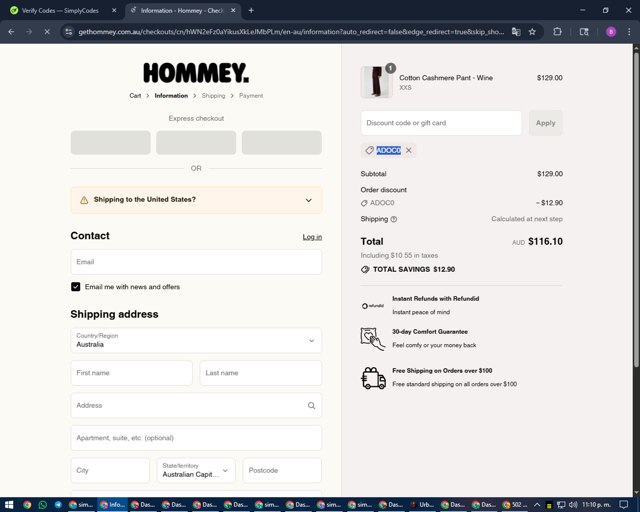Screen dimensions: 640x512
Task: Stop loading the page
Action: [x=47, y=31]
